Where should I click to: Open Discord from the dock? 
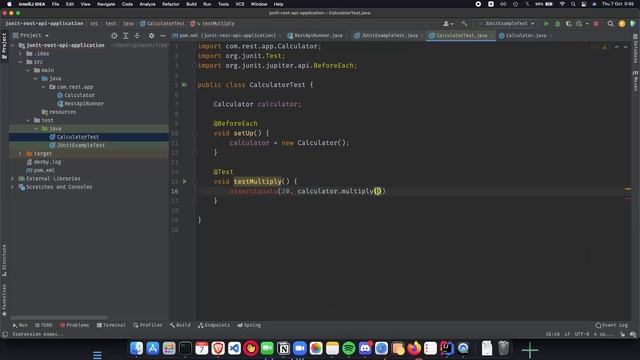pos(365,348)
